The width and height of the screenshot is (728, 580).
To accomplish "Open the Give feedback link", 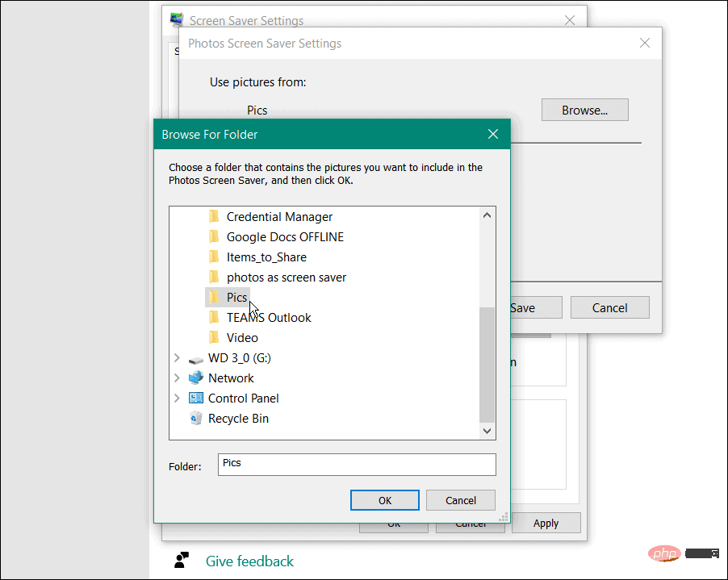I will pyautogui.click(x=249, y=561).
